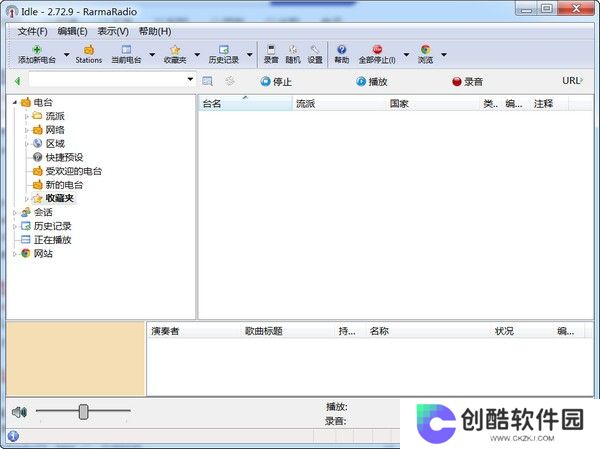Image resolution: width=600 pixels, height=449 pixels.
Task: Click the greyed gear icon beside search box
Action: click(230, 81)
